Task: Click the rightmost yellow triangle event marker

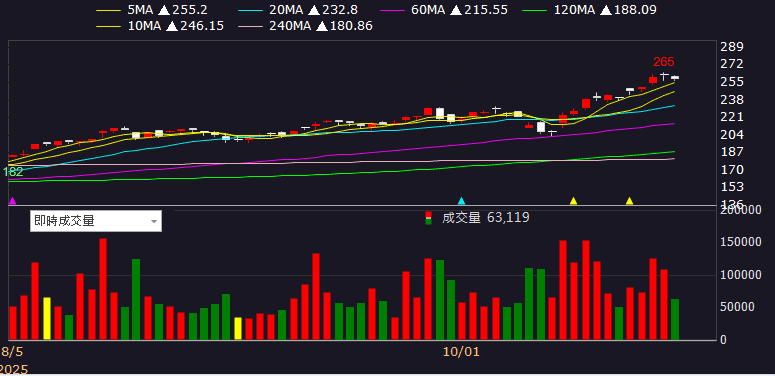Action: point(629,201)
